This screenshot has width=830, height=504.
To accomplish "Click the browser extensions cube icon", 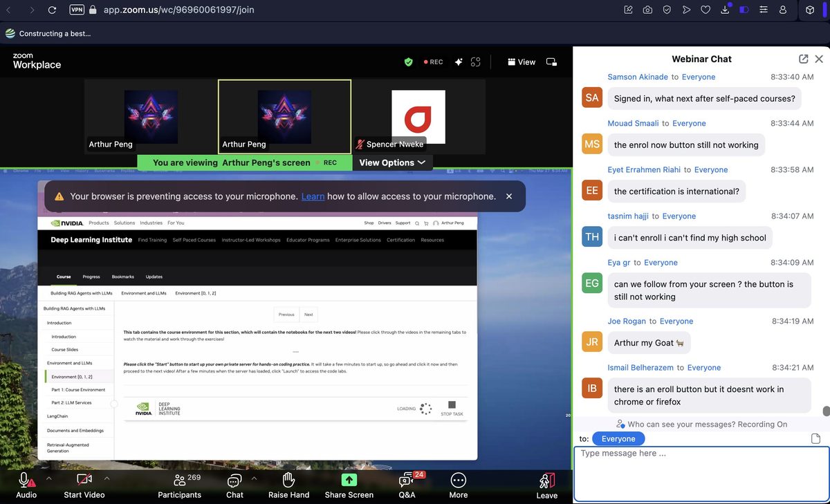I will coord(811,10).
